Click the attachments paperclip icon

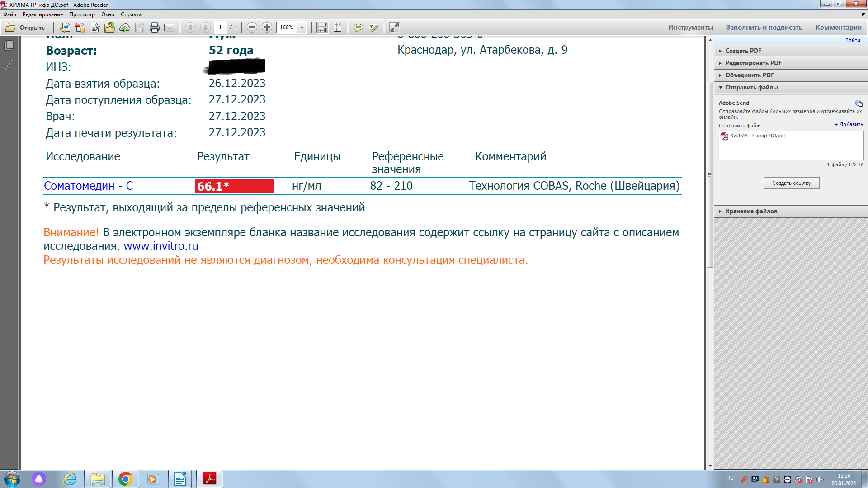(x=8, y=66)
